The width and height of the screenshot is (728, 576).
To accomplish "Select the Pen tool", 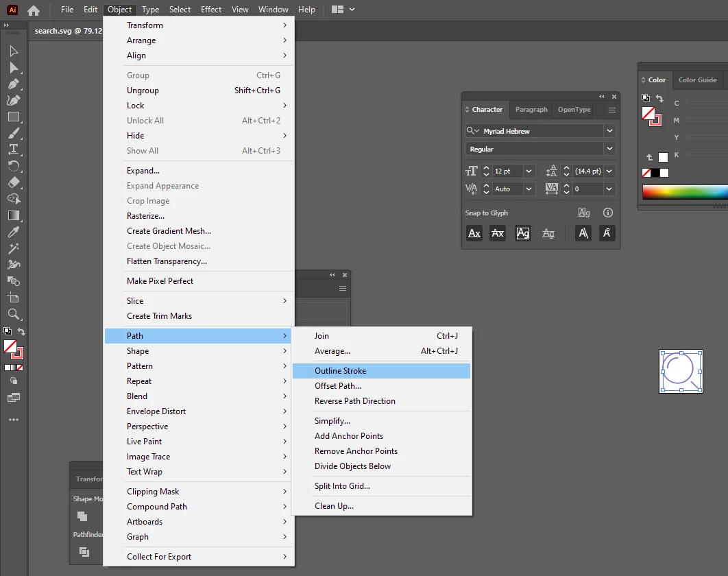I will [x=14, y=84].
